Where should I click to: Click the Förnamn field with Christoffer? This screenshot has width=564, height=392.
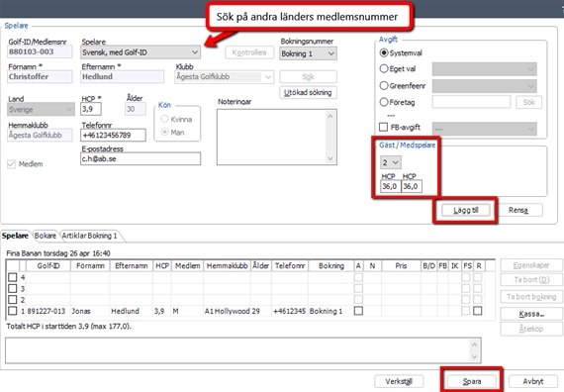click(x=40, y=76)
